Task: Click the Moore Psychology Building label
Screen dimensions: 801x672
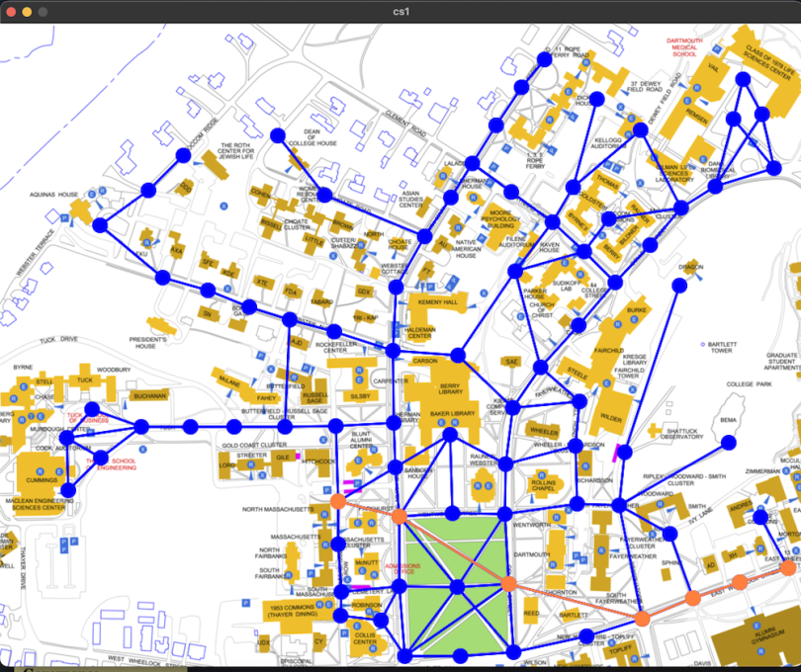Action: [500, 219]
